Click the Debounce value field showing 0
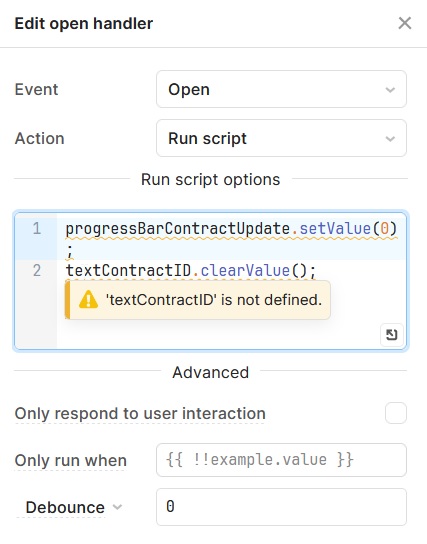The height and width of the screenshot is (544, 427). [281, 507]
